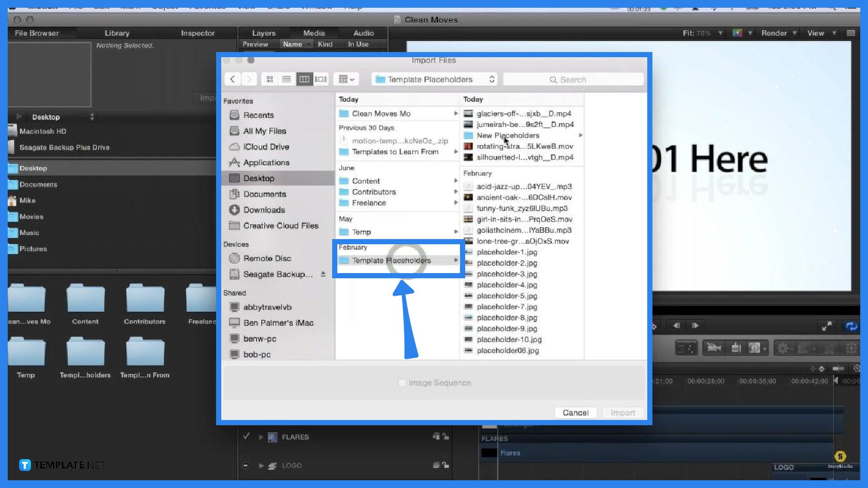Adjust the timeline zoom slider
The height and width of the screenshot is (488, 868).
coord(839,368)
